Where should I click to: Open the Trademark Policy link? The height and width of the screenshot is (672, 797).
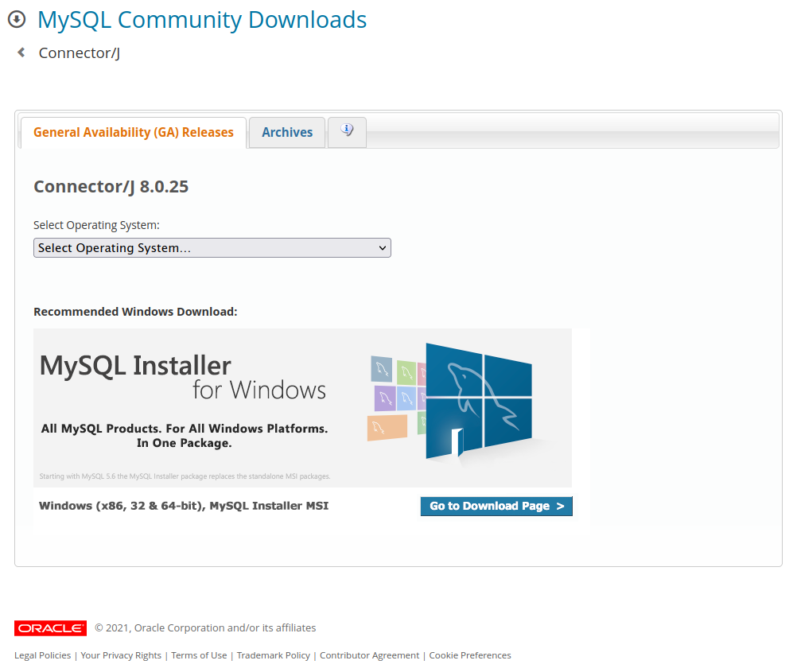pyautogui.click(x=274, y=655)
